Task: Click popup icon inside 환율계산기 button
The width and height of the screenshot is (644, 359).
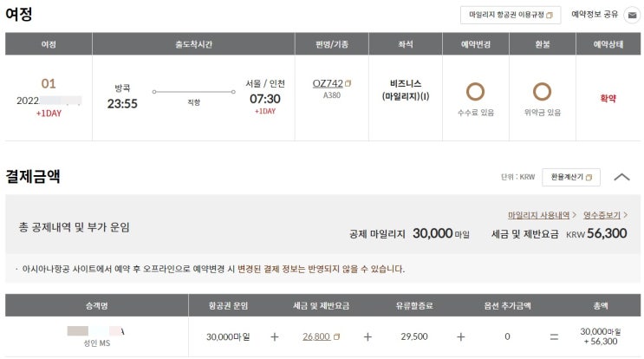Action: tap(589, 177)
